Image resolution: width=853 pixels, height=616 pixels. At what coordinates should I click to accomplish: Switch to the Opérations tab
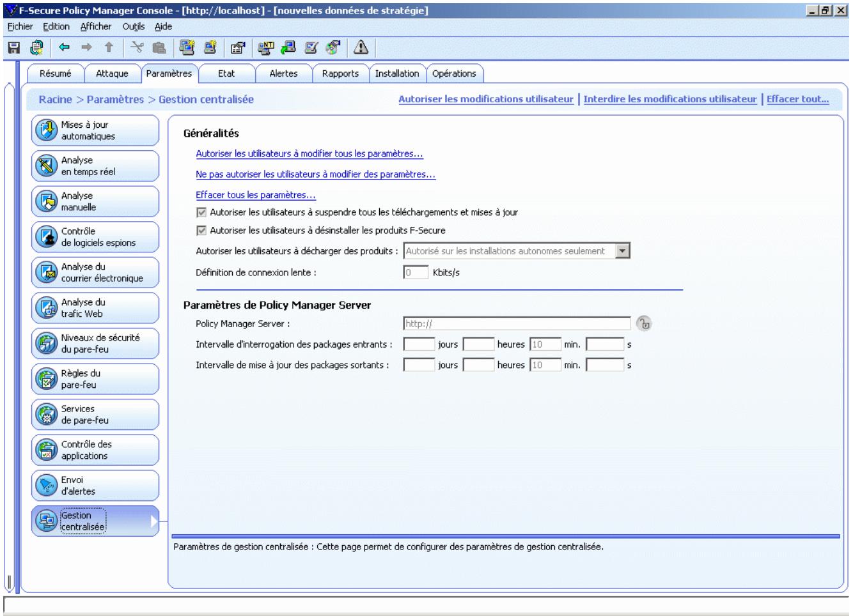click(454, 73)
